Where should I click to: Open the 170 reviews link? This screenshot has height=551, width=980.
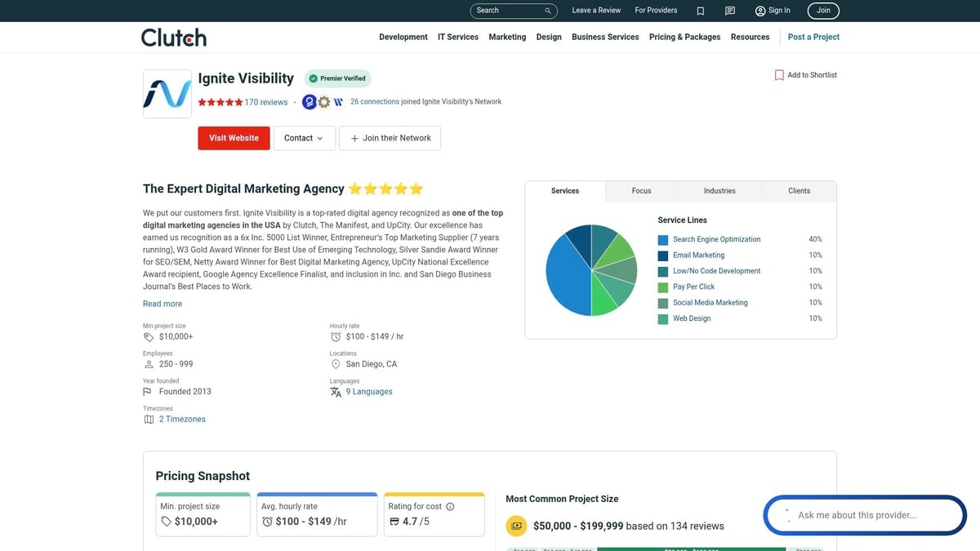pyautogui.click(x=265, y=101)
